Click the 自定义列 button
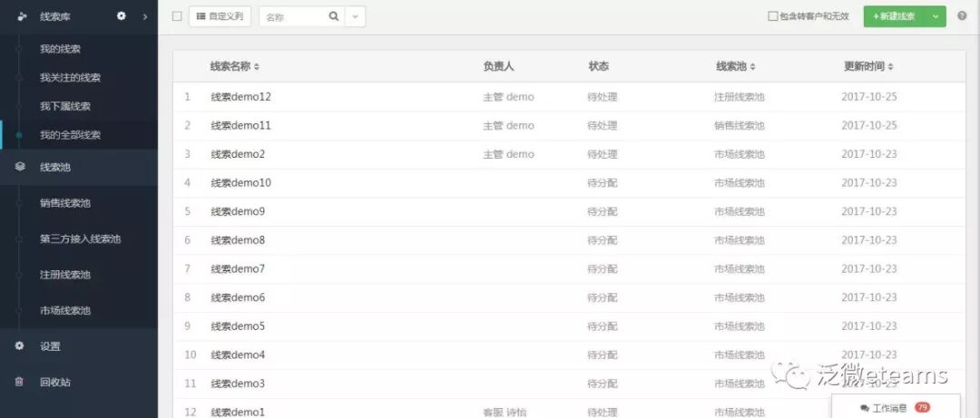The image size is (980, 418). click(220, 17)
